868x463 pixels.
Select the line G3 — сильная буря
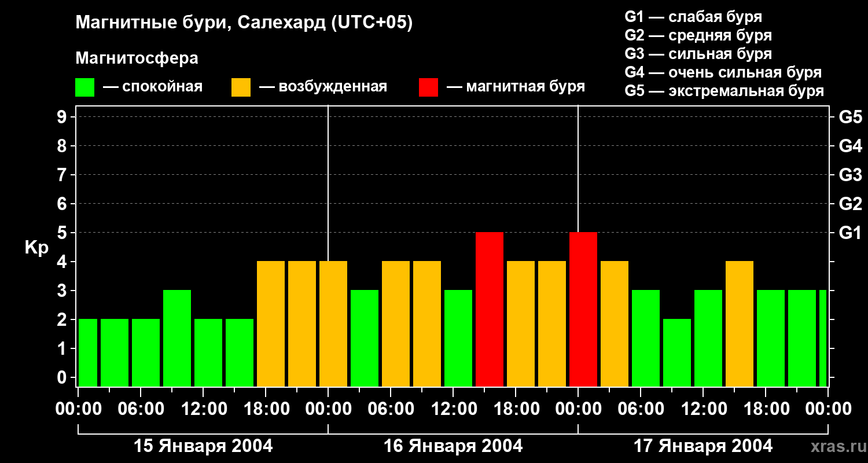pyautogui.click(x=698, y=54)
